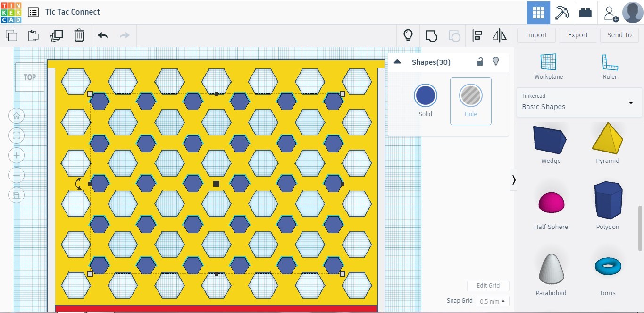Click the Import button
The image size is (644, 313).
coord(536,35)
